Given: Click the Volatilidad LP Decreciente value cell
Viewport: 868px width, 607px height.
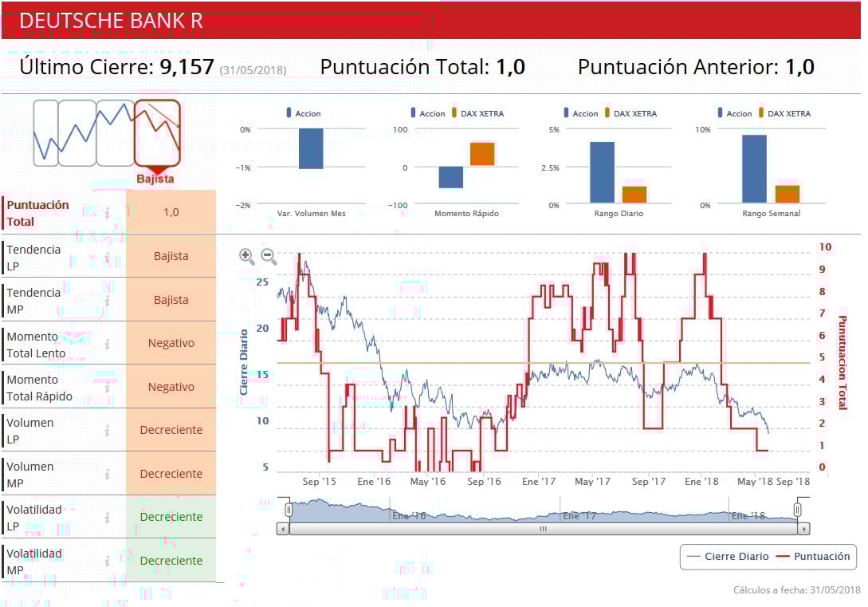Looking at the screenshot, I should pyautogui.click(x=171, y=517).
